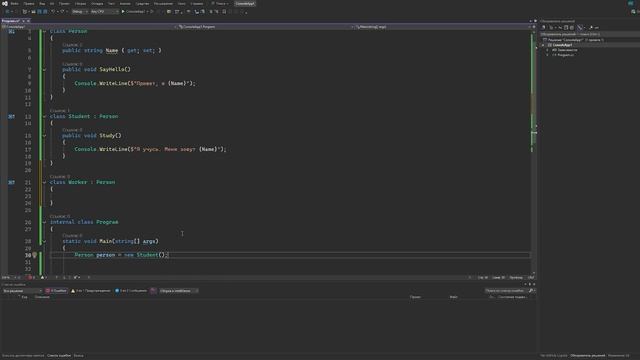
Task: Click the clear filters icon in error list
Action: pos(153,291)
